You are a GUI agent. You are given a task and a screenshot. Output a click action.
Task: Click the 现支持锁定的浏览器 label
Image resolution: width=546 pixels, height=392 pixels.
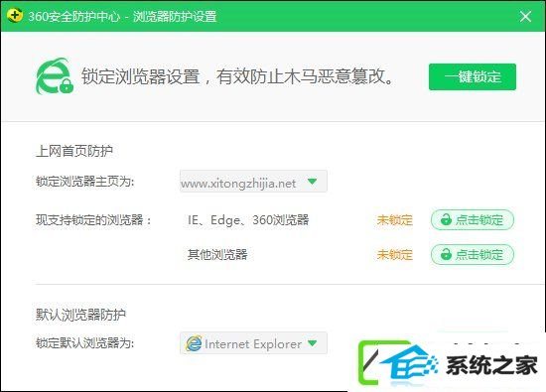point(93,220)
